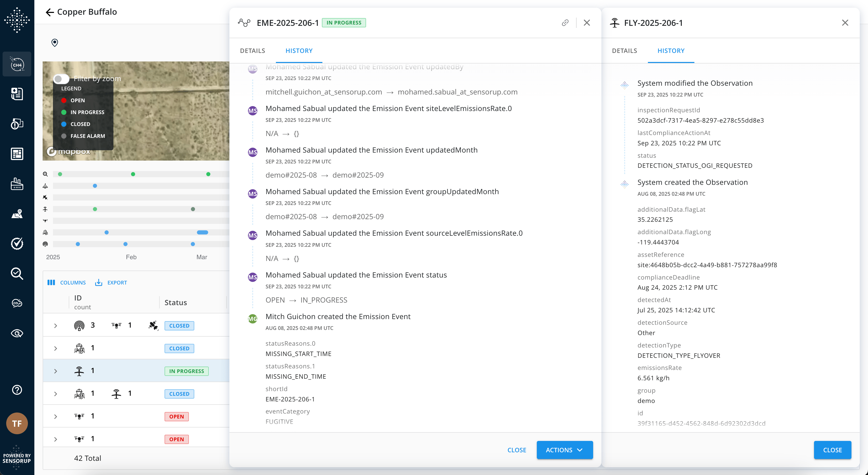Close the EME-2025-206-1 panel with X
868x475 pixels.
click(x=587, y=22)
